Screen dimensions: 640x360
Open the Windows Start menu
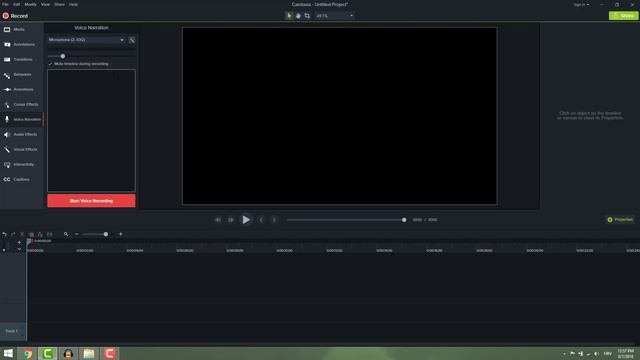click(8, 353)
